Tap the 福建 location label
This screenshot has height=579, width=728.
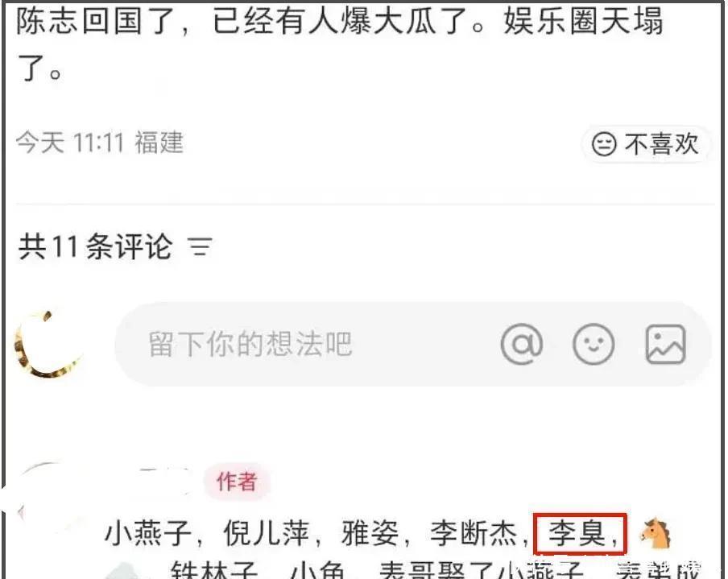point(159,143)
